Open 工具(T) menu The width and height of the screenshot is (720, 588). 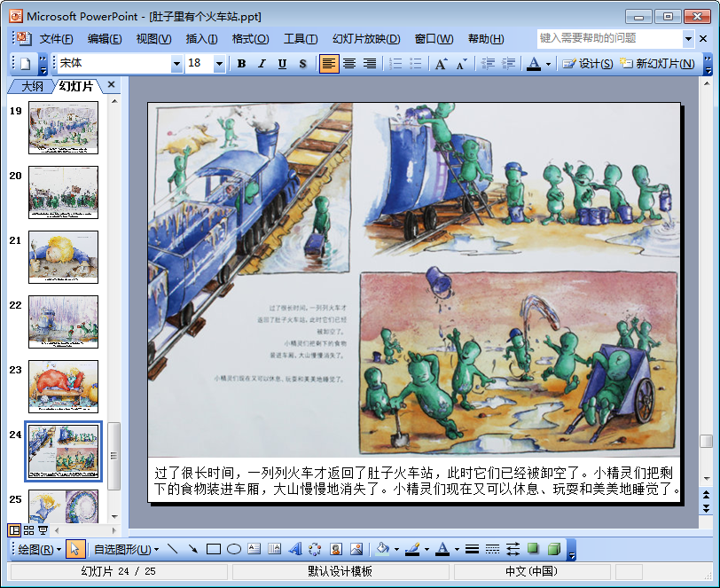[x=301, y=39]
